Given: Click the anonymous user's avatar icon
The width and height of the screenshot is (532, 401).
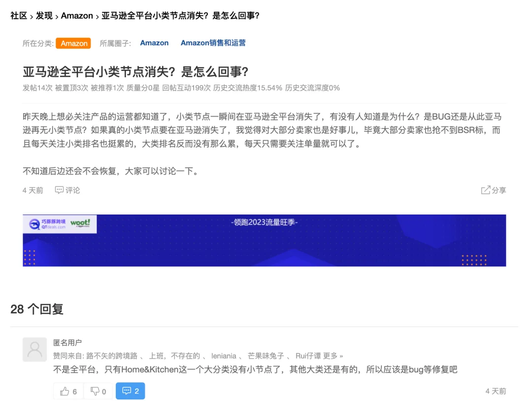Looking at the screenshot, I should 34,349.
